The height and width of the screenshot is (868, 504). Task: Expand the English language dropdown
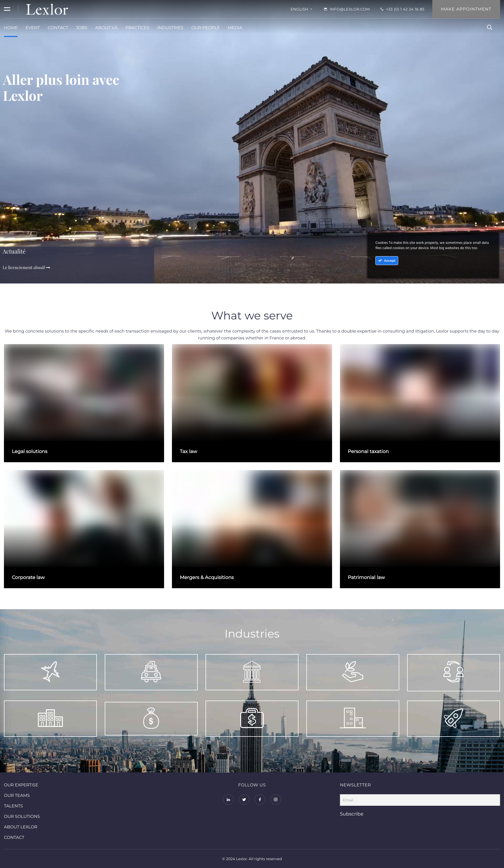(301, 9)
